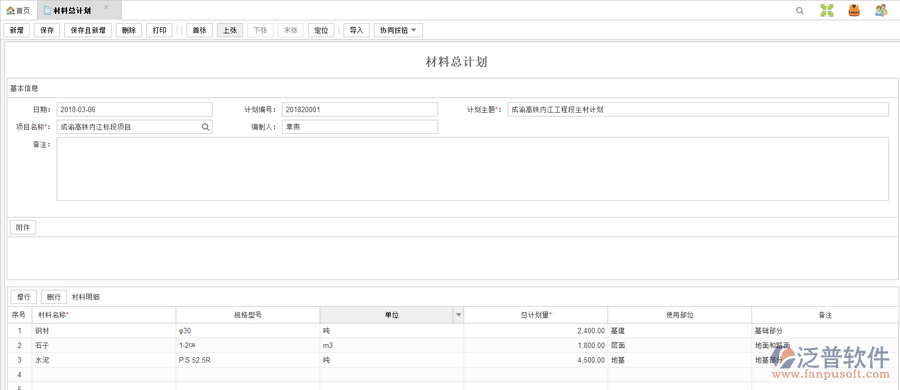
Task: Click the 总计划量 column header
Action: [x=536, y=315]
